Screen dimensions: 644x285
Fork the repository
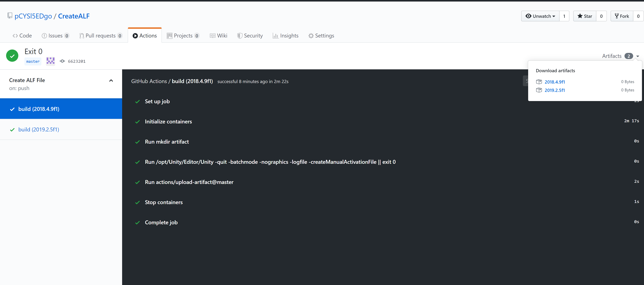coord(622,16)
